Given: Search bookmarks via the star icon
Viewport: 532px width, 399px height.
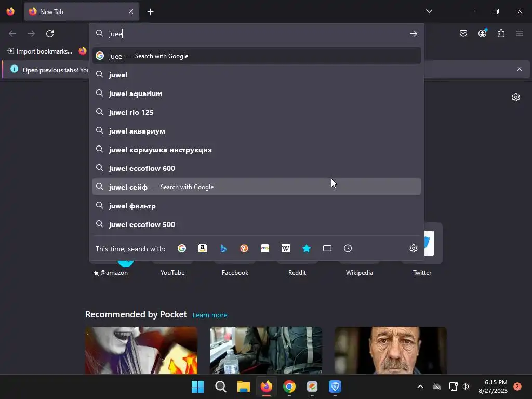Looking at the screenshot, I should click(307, 248).
